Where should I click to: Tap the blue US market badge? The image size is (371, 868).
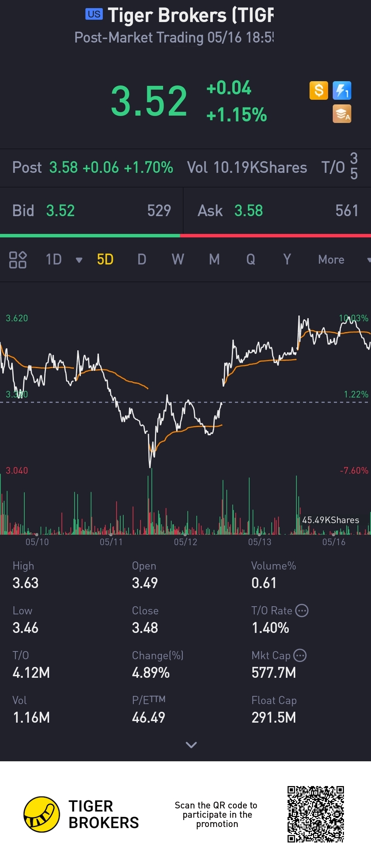(x=94, y=14)
